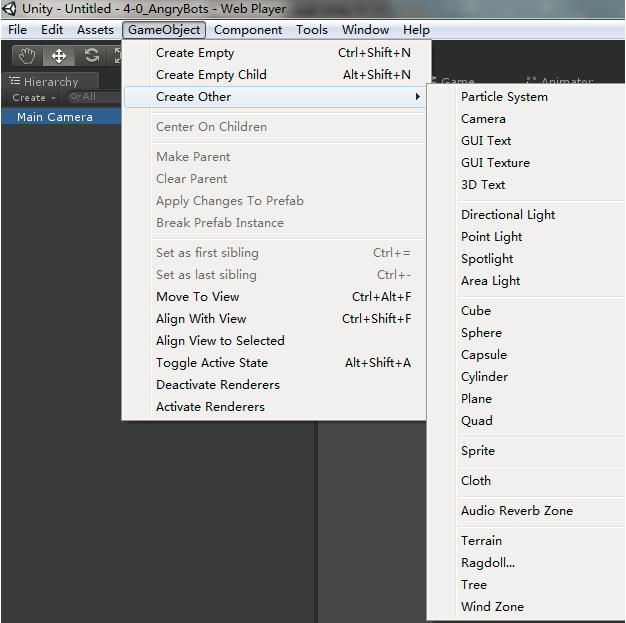626x623 pixels.
Task: Create a Cloth object
Action: click(527, 481)
